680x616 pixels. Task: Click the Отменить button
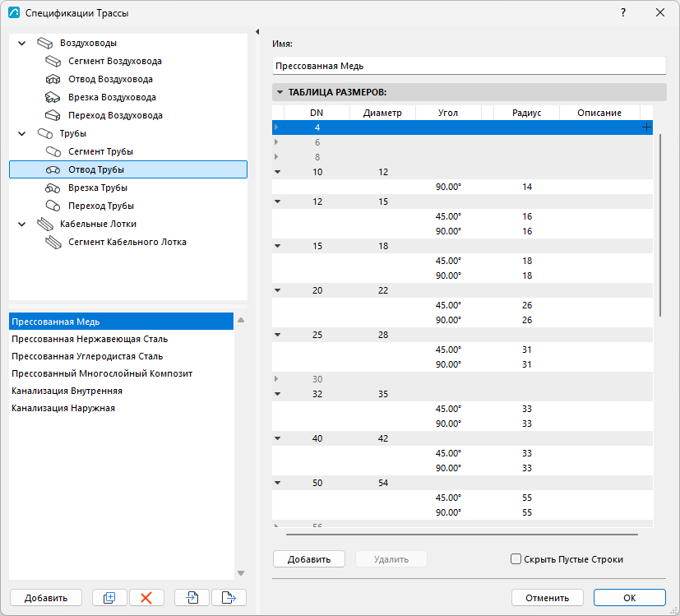click(x=547, y=598)
